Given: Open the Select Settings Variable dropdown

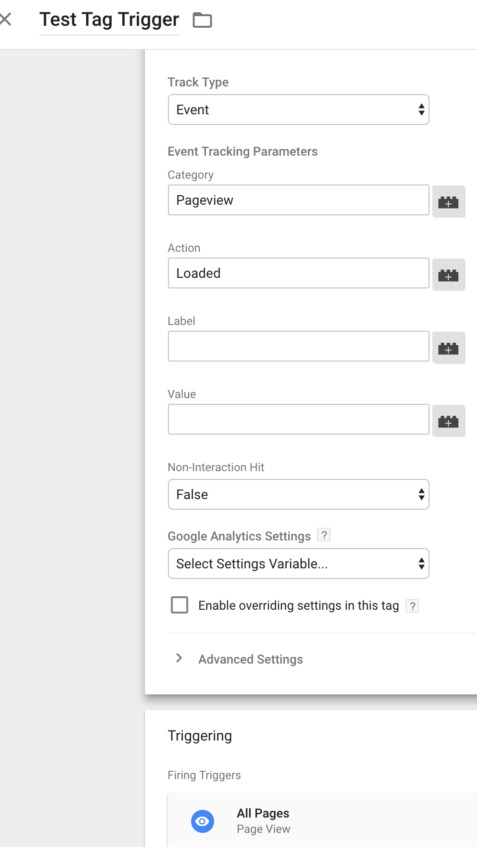Looking at the screenshot, I should 299,564.
